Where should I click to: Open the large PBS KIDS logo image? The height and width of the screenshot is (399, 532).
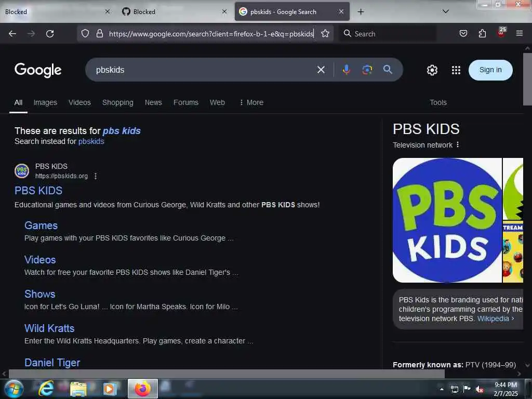(x=447, y=220)
